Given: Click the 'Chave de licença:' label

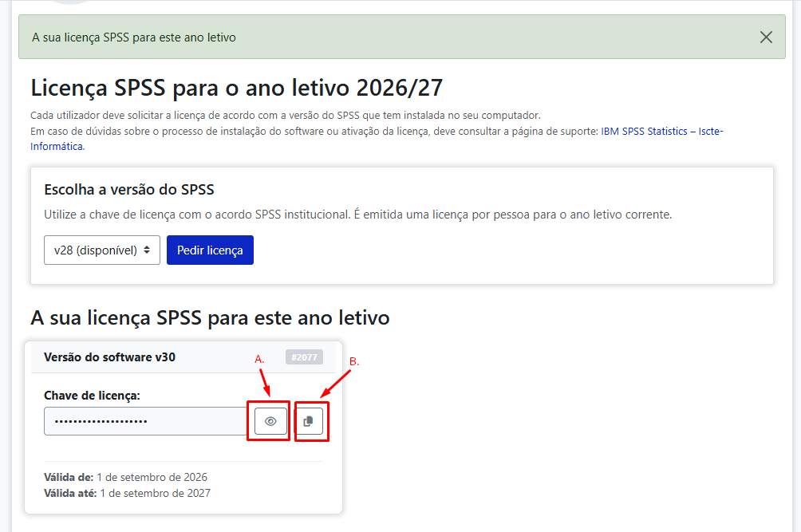Looking at the screenshot, I should coord(92,396).
